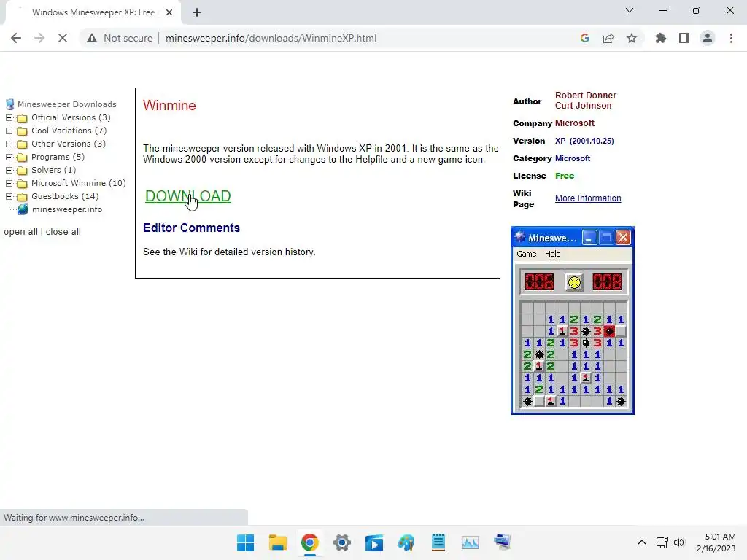Click the Winmine page heading
This screenshot has width=747, height=560.
(x=169, y=105)
